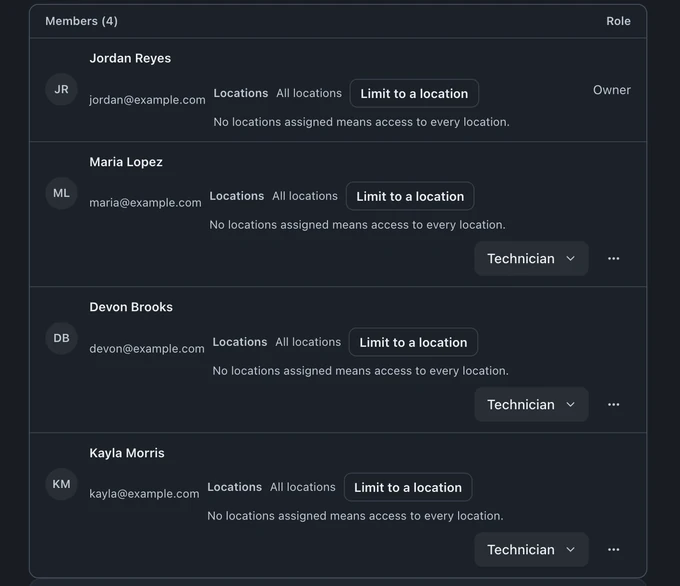This screenshot has width=680, height=586.
Task: Limit Maria Lopez to a location
Action: (410, 196)
